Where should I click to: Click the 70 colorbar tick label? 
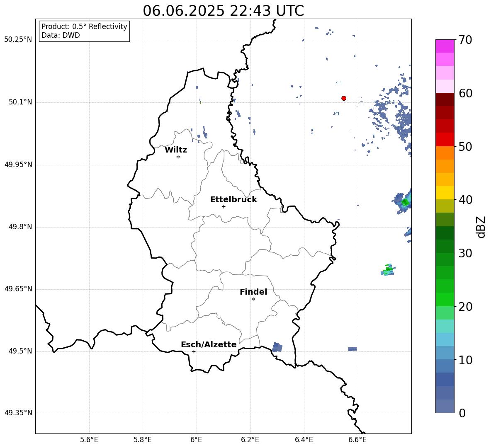tap(465, 40)
